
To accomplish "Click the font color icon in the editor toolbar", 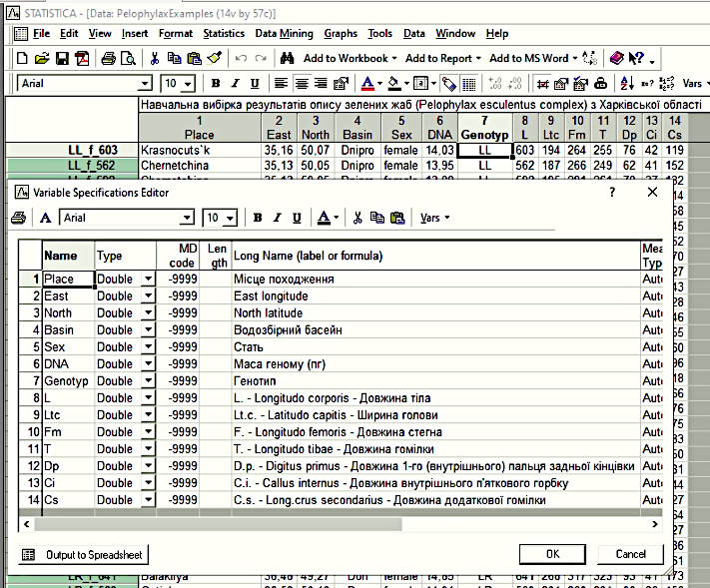I will [x=323, y=218].
